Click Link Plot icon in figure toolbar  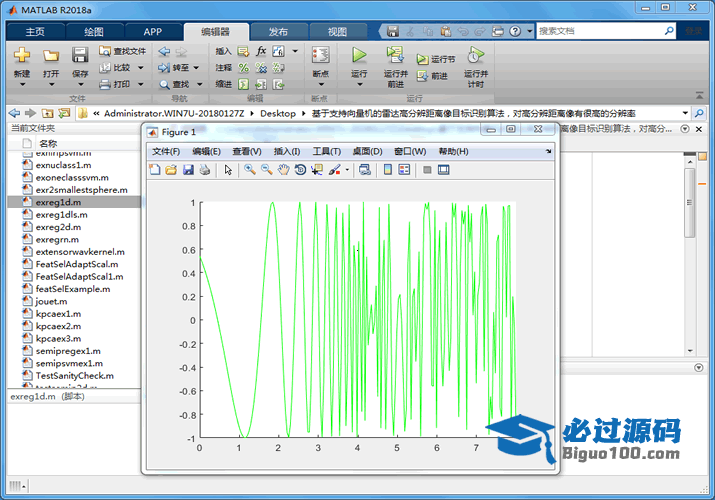(364, 170)
